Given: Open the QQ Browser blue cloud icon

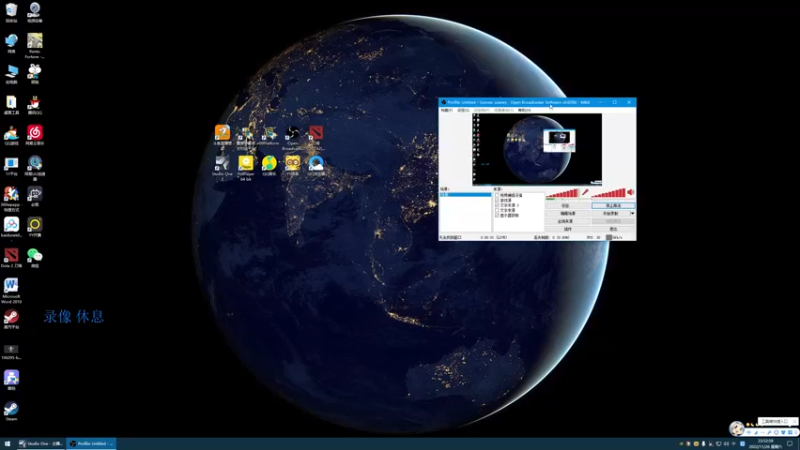Looking at the screenshot, I should pyautogui.click(x=316, y=166).
